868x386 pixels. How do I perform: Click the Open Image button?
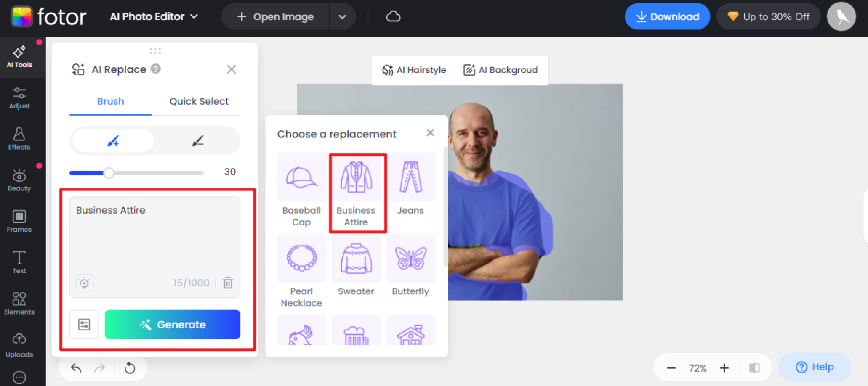coord(275,17)
